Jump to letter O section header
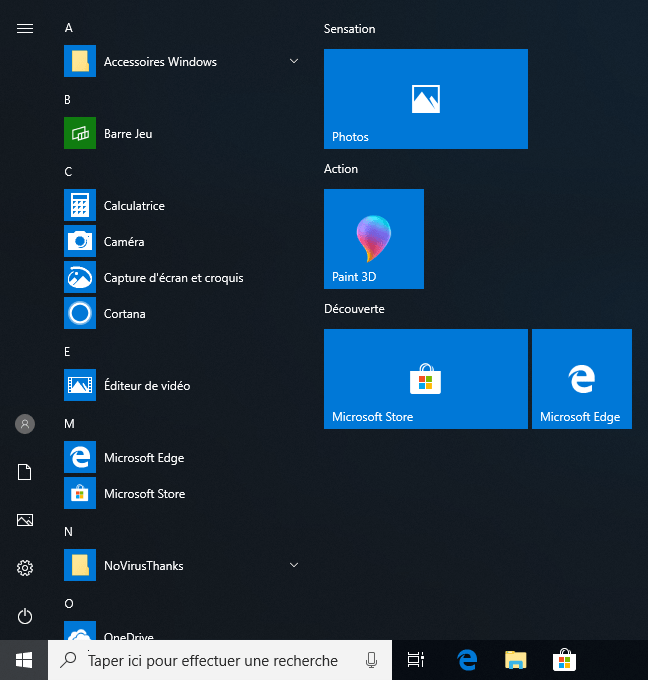The height and width of the screenshot is (680, 648). click(x=69, y=604)
